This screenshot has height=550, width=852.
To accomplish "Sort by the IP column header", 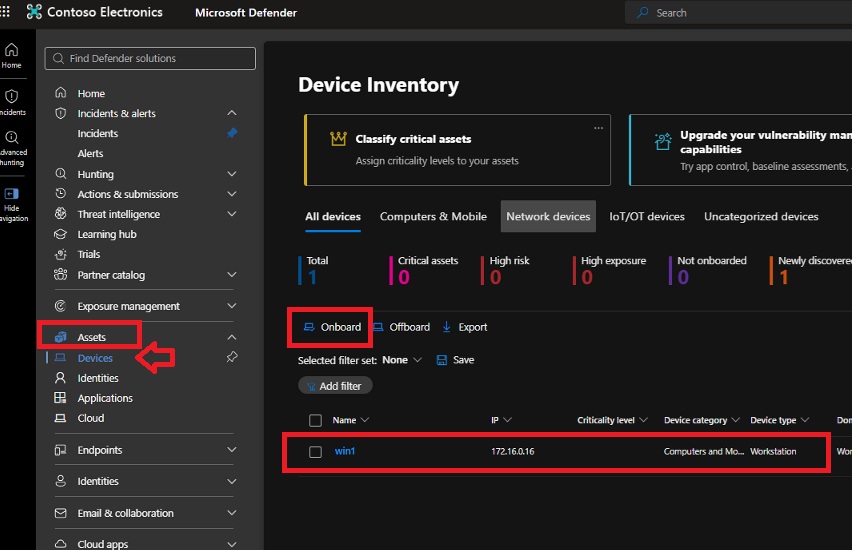I will tap(501, 420).
